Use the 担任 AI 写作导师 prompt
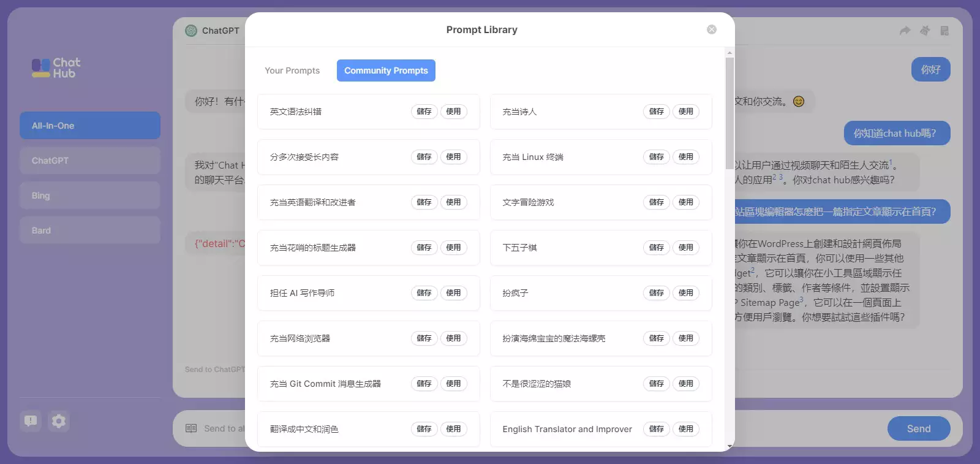This screenshot has height=464, width=980. pyautogui.click(x=453, y=293)
